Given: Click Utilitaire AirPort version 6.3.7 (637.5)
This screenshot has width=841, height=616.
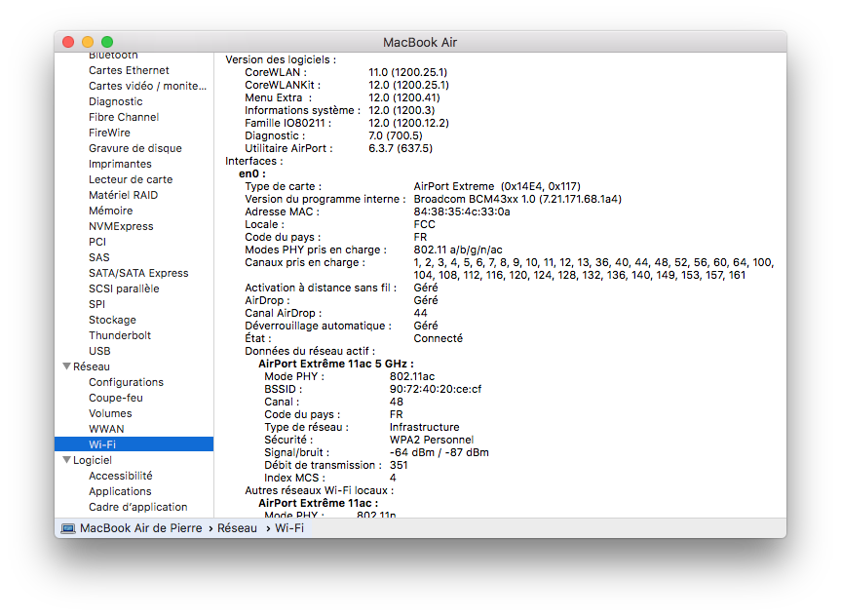Looking at the screenshot, I should (401, 148).
